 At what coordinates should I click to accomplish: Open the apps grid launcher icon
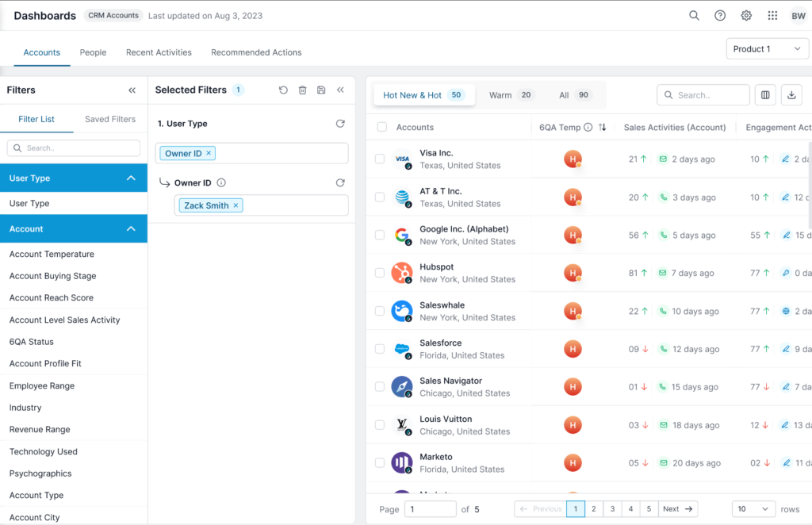point(772,16)
